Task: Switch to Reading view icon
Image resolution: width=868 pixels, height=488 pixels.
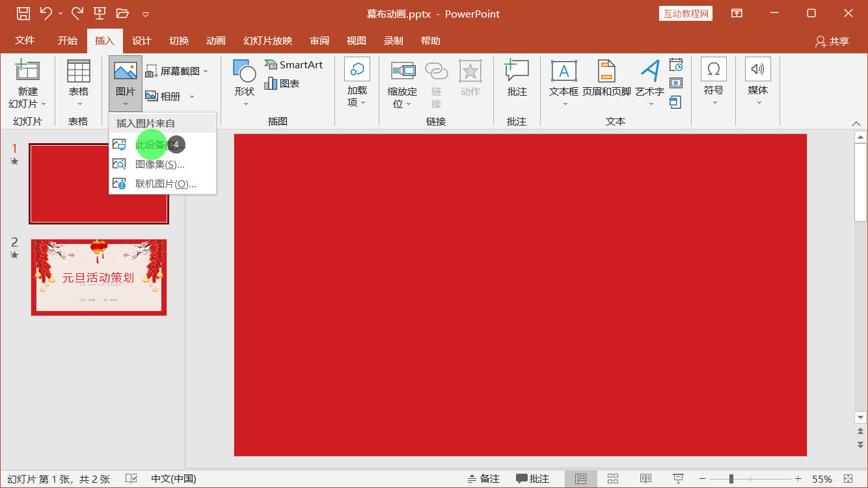Action: tap(645, 479)
